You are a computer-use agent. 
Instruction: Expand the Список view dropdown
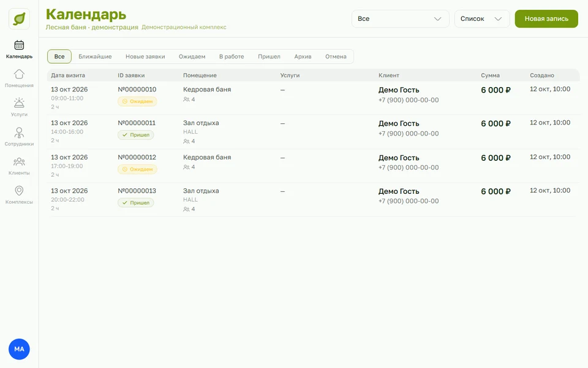[x=482, y=19]
